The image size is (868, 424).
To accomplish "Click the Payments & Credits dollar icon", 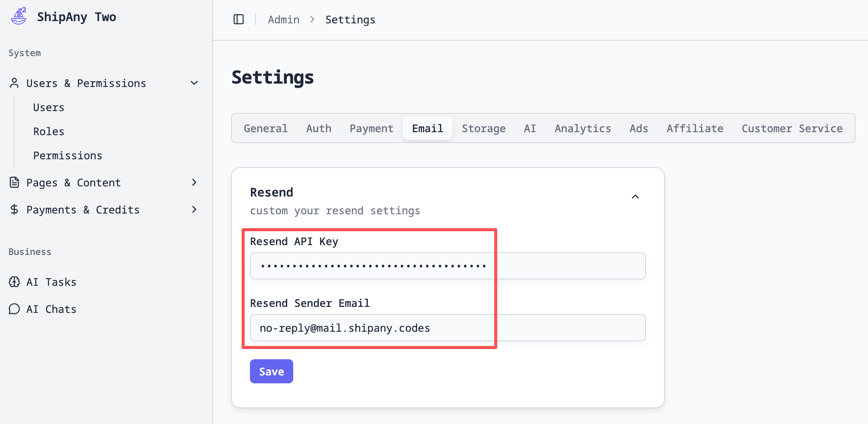I will (14, 210).
